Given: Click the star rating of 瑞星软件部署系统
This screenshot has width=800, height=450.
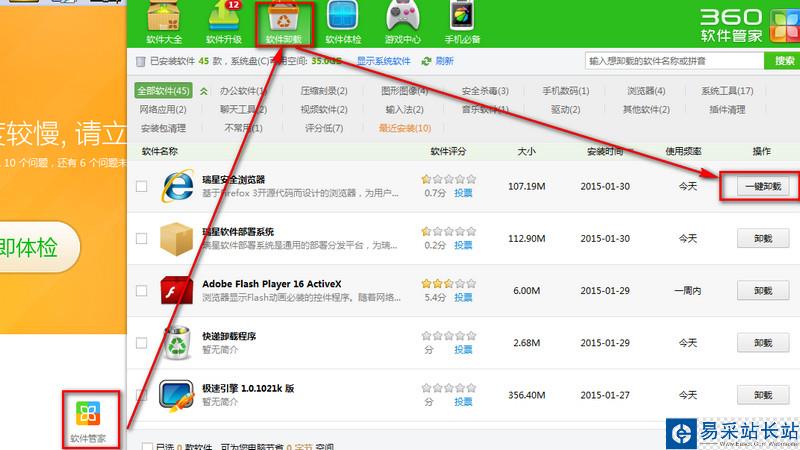Looking at the screenshot, I should pyautogui.click(x=448, y=231).
